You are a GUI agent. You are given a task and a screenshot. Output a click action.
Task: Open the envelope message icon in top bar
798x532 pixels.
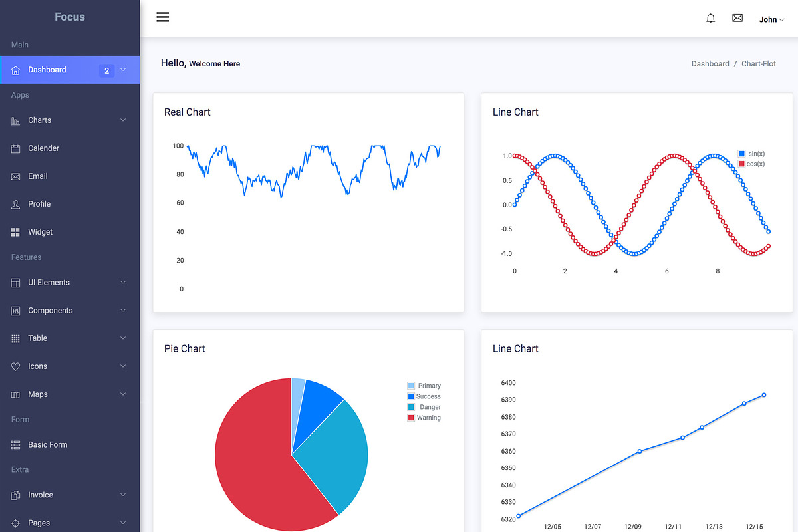click(x=737, y=19)
